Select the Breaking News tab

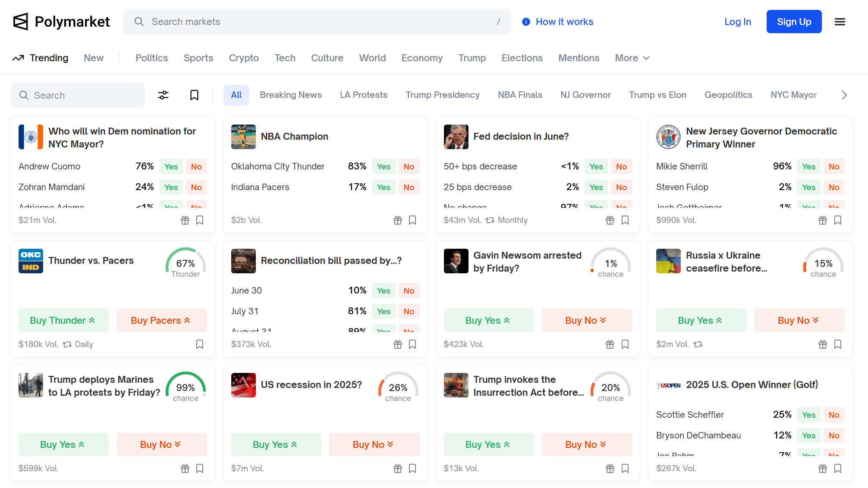(x=291, y=95)
